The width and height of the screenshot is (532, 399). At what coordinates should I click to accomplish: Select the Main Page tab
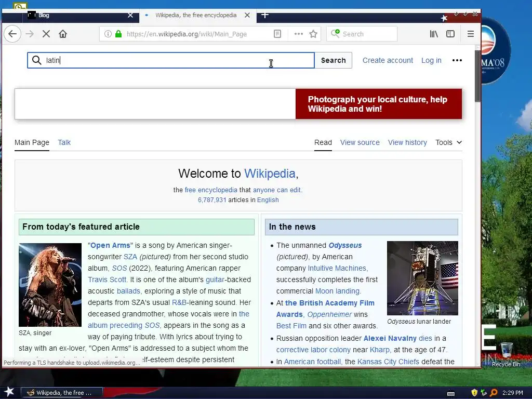[32, 142]
